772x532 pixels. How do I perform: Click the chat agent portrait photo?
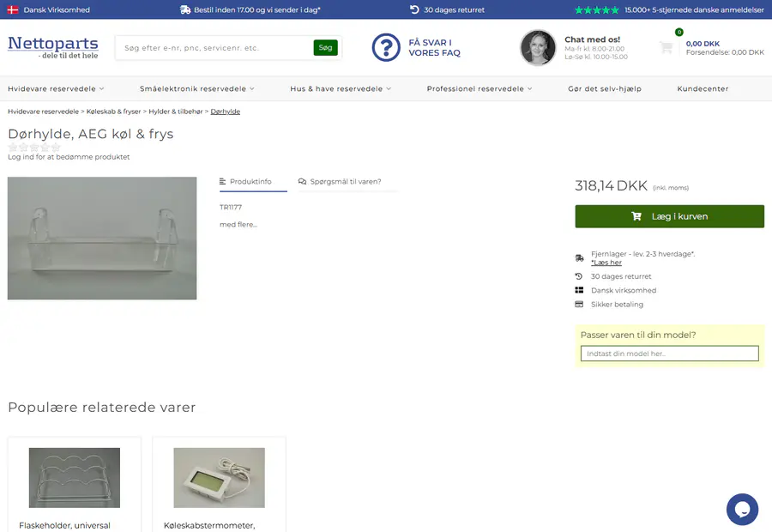pyautogui.click(x=538, y=48)
